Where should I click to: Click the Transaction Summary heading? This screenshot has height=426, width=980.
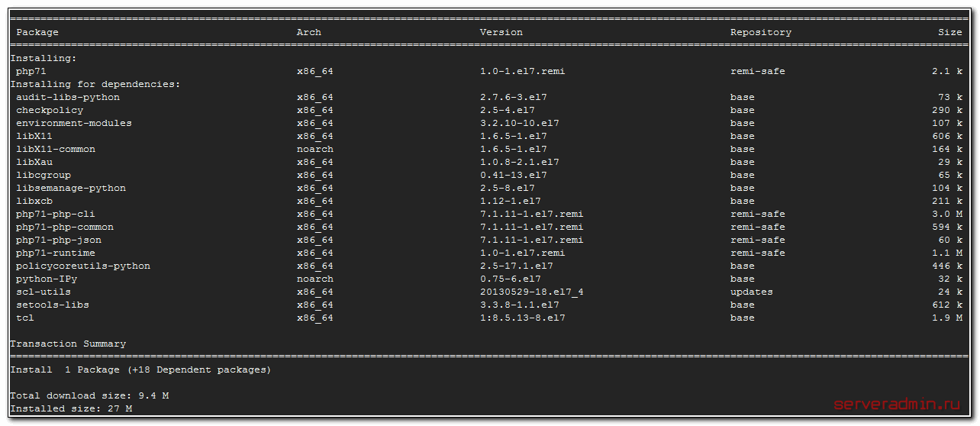[x=68, y=344]
